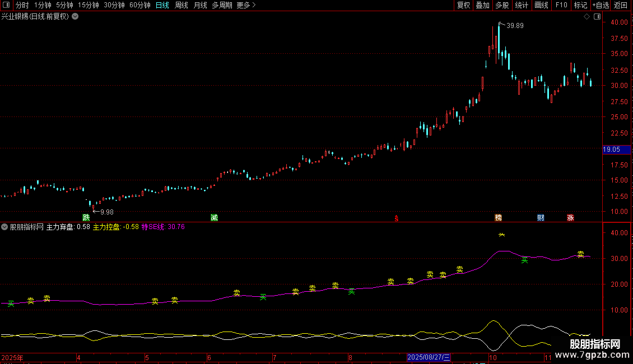The width and height of the screenshot is (633, 364).
Task: Select the 30分钟 period tab
Action: pos(114,5)
